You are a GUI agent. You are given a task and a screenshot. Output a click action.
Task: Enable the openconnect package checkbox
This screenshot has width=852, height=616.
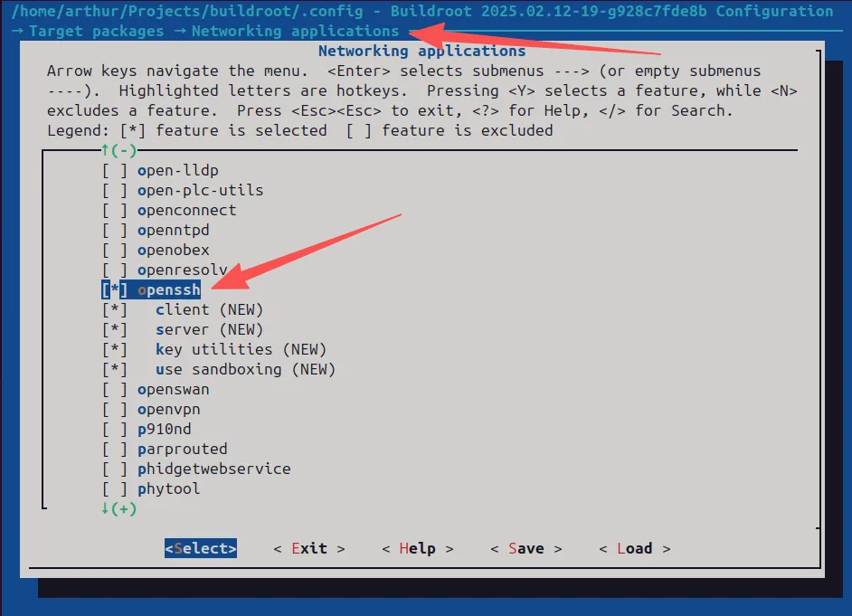(115, 210)
